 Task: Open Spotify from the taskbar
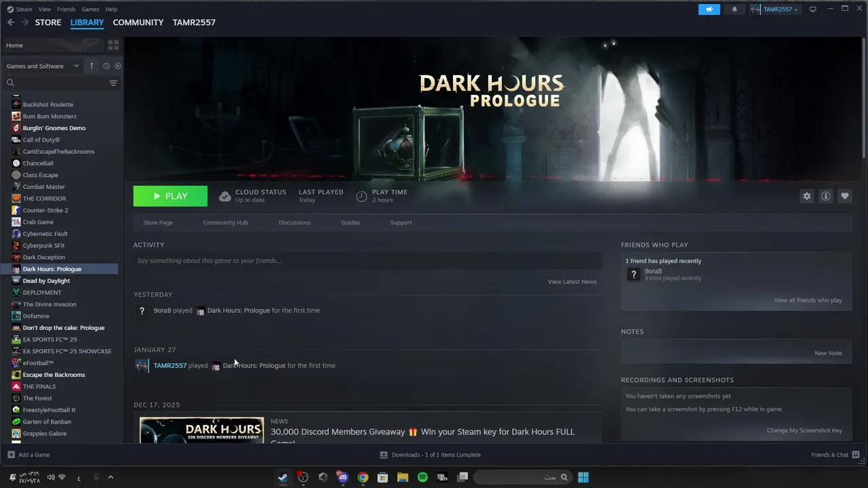pos(422,477)
